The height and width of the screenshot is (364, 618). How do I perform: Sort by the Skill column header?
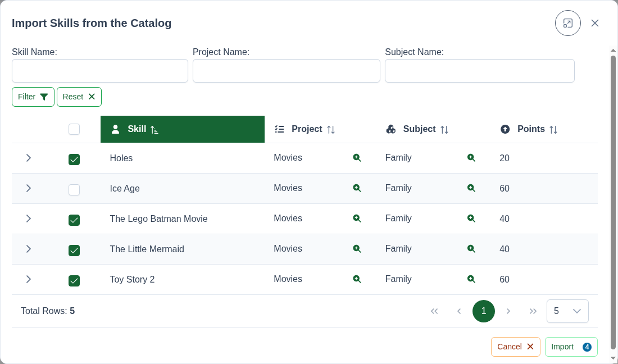click(x=183, y=129)
